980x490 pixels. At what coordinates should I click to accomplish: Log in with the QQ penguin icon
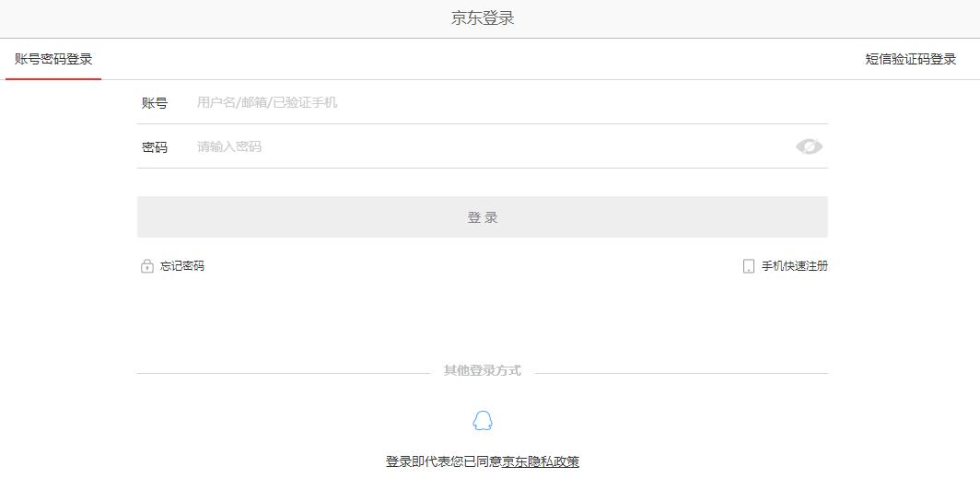pos(483,421)
